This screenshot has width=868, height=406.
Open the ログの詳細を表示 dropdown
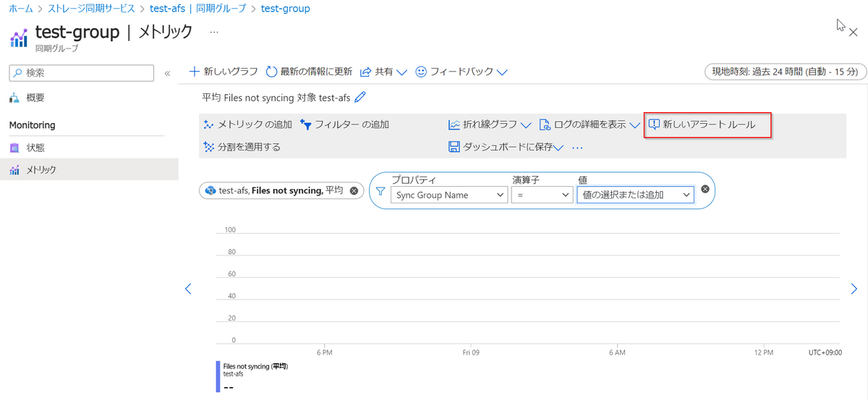pyautogui.click(x=590, y=124)
